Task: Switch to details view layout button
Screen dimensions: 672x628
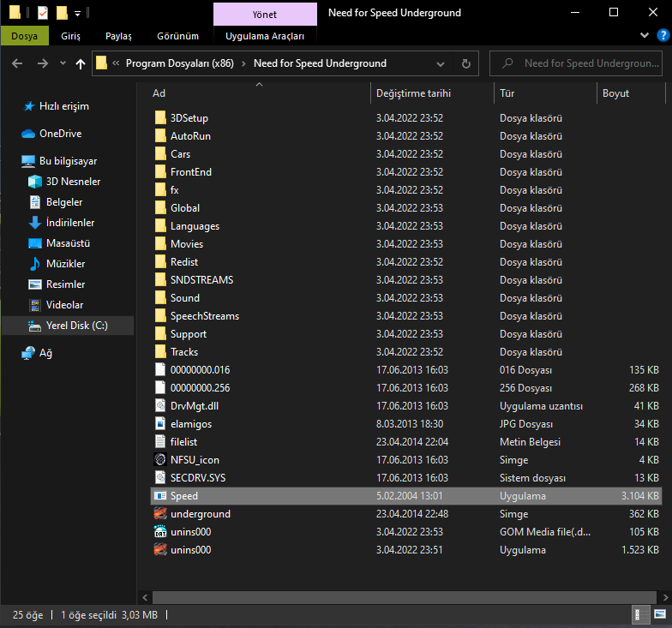Action: pyautogui.click(x=639, y=615)
